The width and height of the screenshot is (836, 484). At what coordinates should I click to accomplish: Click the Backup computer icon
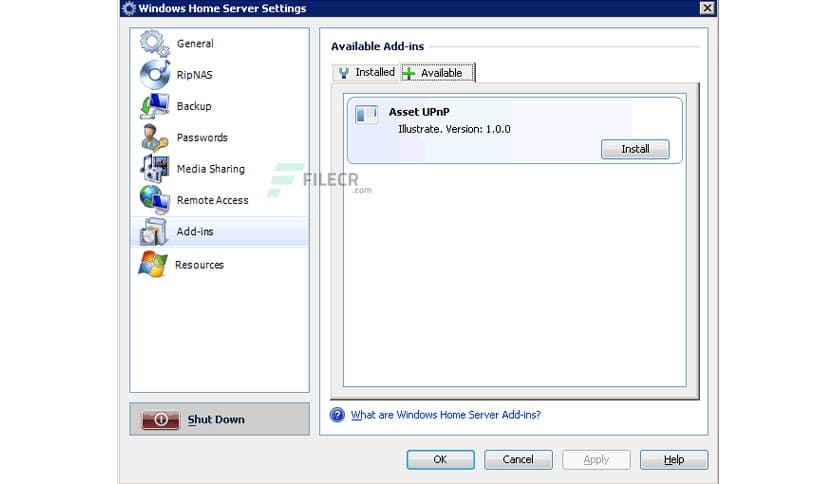[x=155, y=106]
